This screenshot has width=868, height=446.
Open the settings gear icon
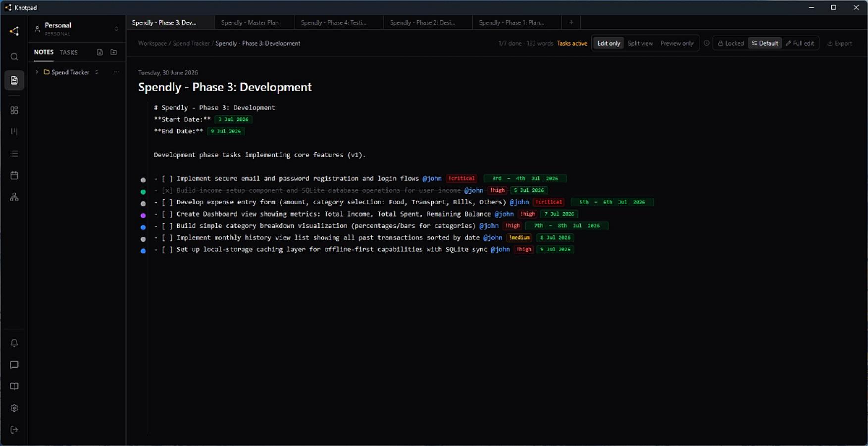[14, 408]
